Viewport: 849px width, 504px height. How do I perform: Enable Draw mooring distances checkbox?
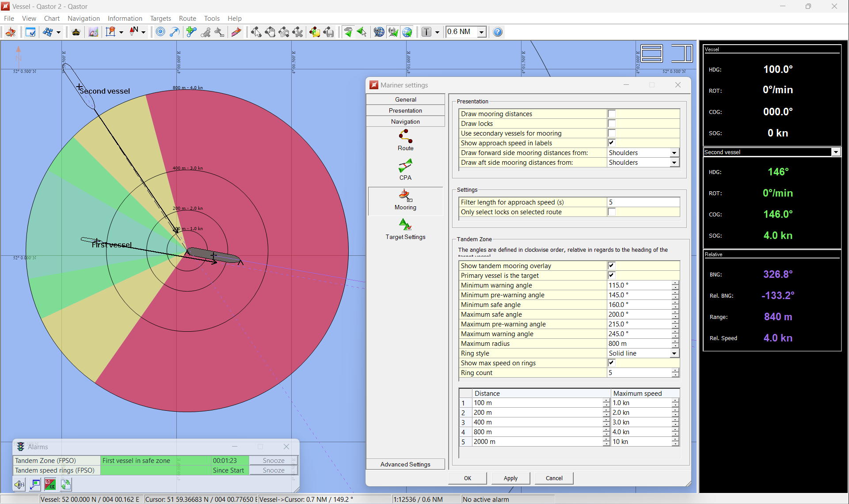pos(612,114)
